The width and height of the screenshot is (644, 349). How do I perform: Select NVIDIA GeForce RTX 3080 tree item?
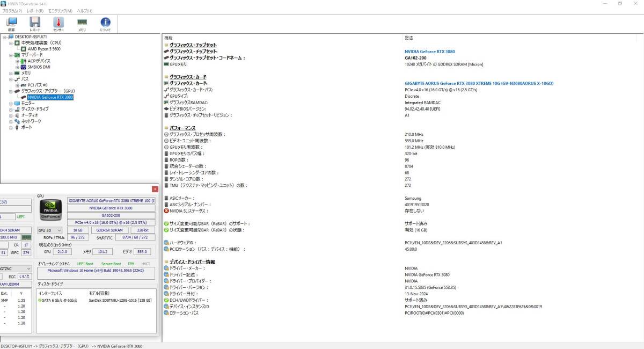click(x=50, y=97)
